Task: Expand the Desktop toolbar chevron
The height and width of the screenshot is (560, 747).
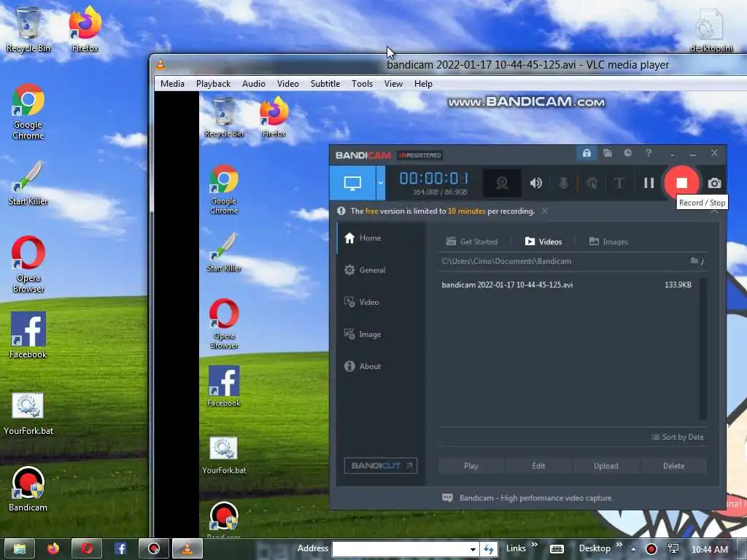Action: pyautogui.click(x=619, y=544)
